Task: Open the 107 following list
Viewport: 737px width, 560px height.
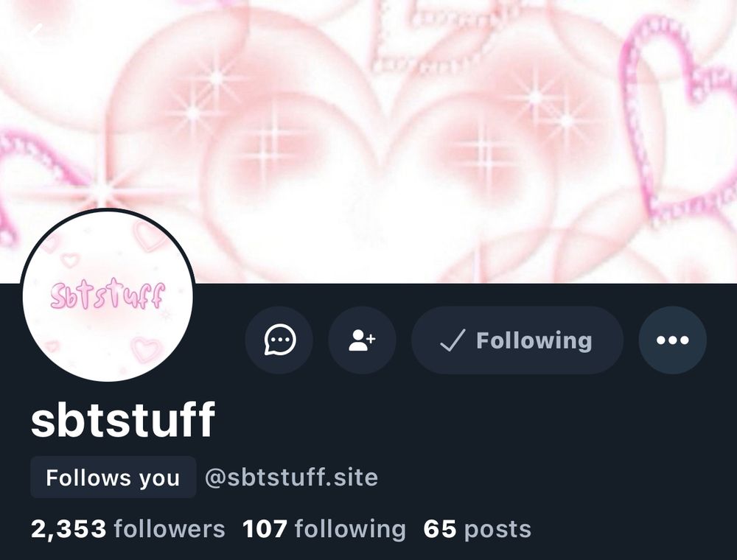Action: (324, 529)
